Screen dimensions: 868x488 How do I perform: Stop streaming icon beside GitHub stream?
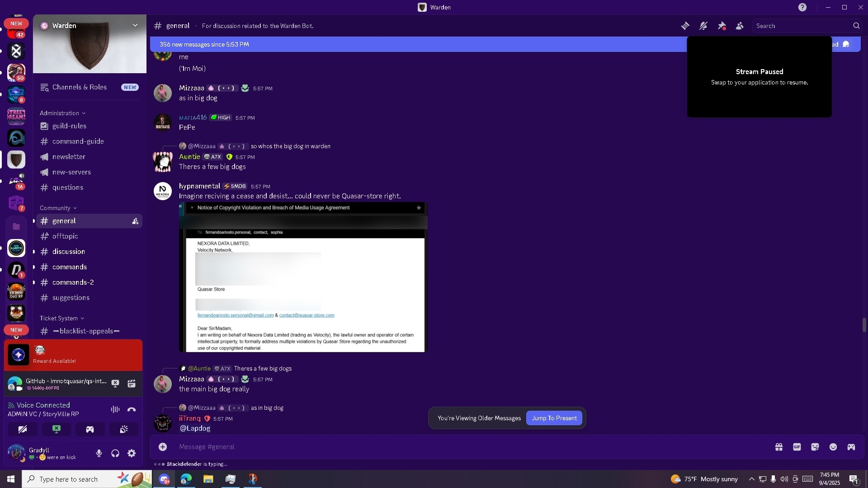pos(115,384)
